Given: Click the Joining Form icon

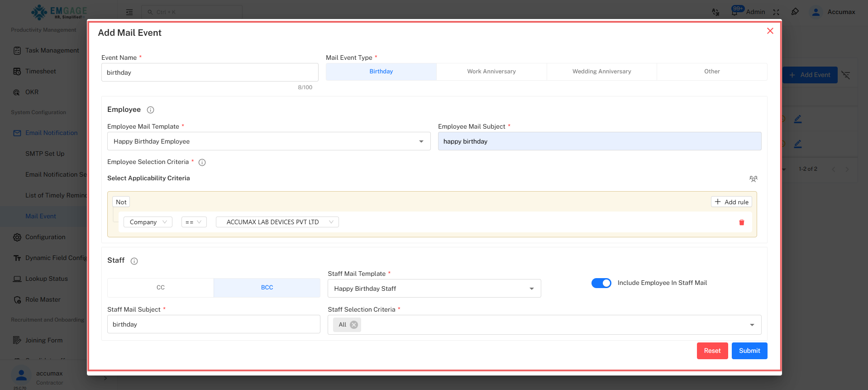Looking at the screenshot, I should click(17, 340).
